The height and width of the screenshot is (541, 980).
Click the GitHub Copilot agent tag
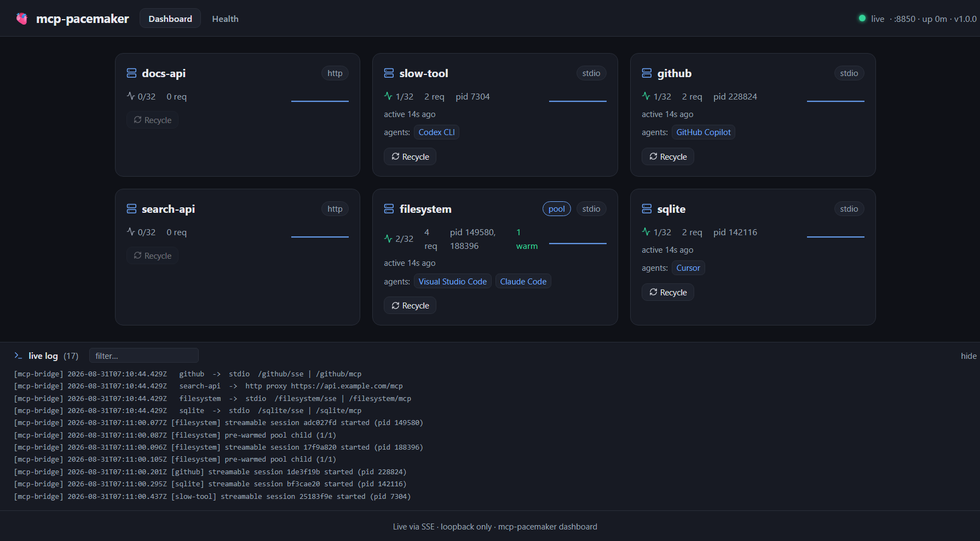(704, 132)
